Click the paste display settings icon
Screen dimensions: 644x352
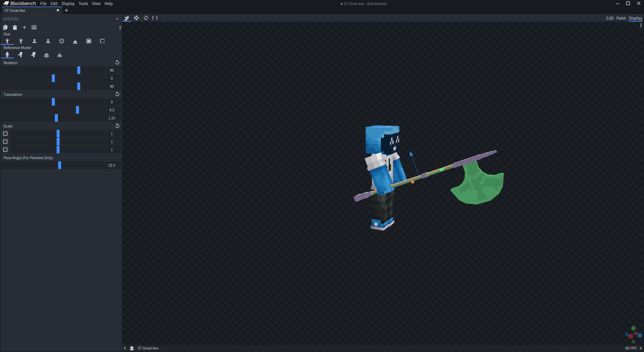pos(15,27)
